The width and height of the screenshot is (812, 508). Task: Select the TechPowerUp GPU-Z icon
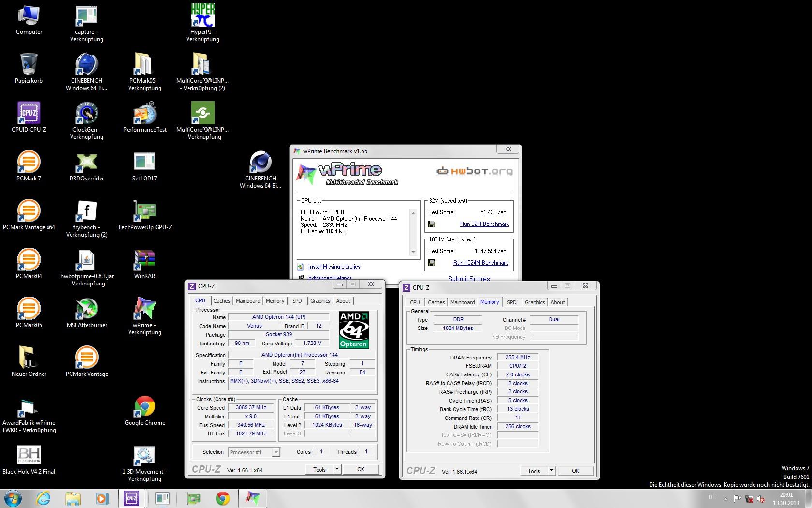pyautogui.click(x=145, y=216)
